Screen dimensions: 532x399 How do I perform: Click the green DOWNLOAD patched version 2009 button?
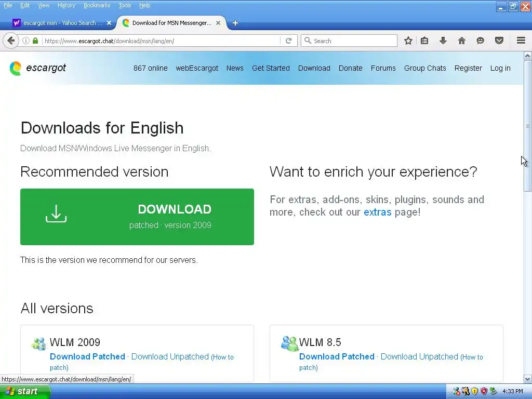coord(137,217)
